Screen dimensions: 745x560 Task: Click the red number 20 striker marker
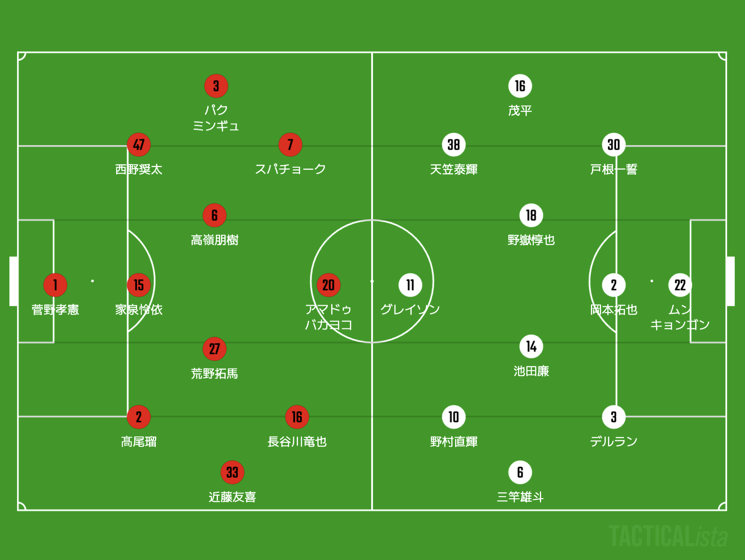pos(328,285)
